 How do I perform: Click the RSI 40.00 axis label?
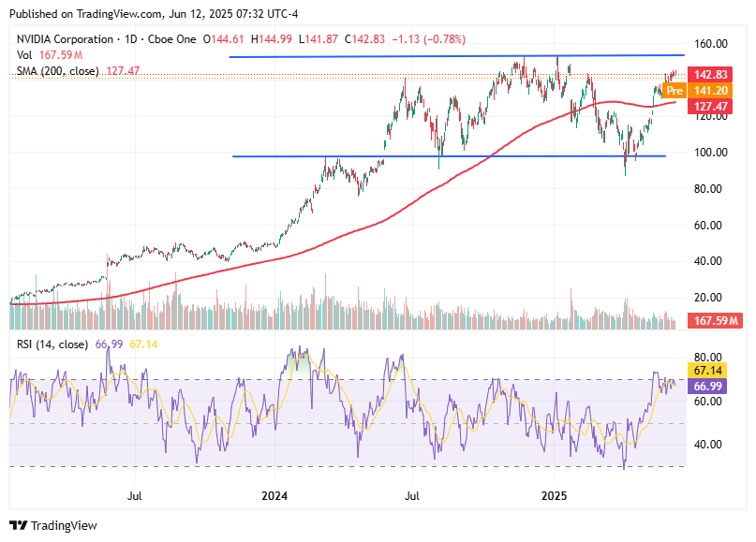[x=708, y=445]
